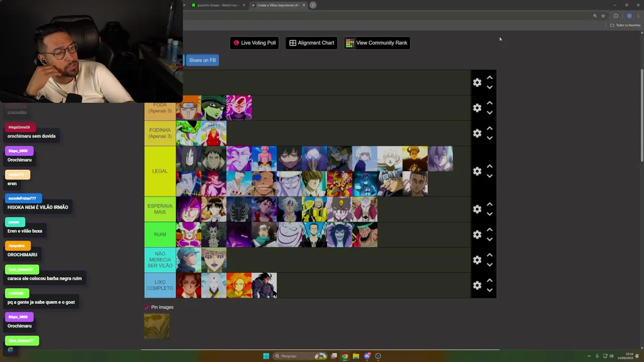This screenshot has height=362, width=644.
Task: Move the FODINHA tier row down
Action: [x=490, y=138]
